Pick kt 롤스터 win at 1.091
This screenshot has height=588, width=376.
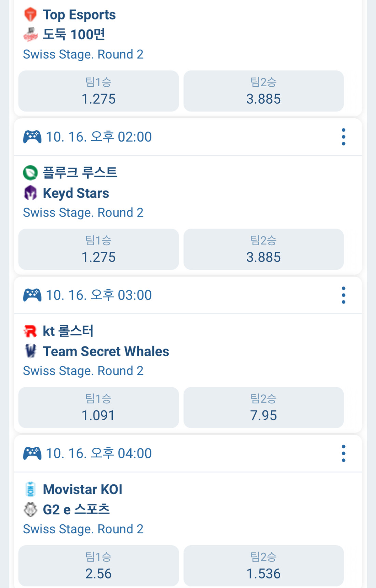point(98,407)
